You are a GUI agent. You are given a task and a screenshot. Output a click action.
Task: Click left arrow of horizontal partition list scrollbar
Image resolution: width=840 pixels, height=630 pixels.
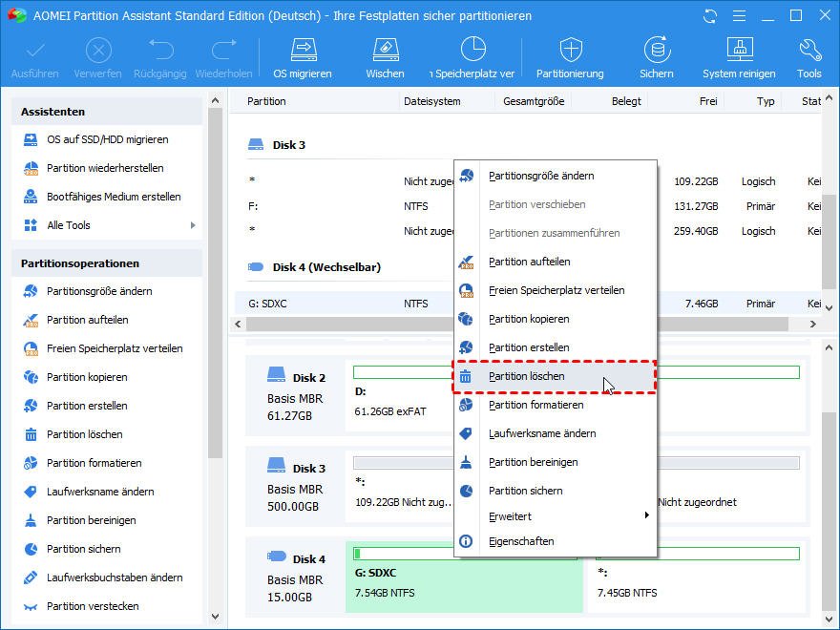coord(239,325)
